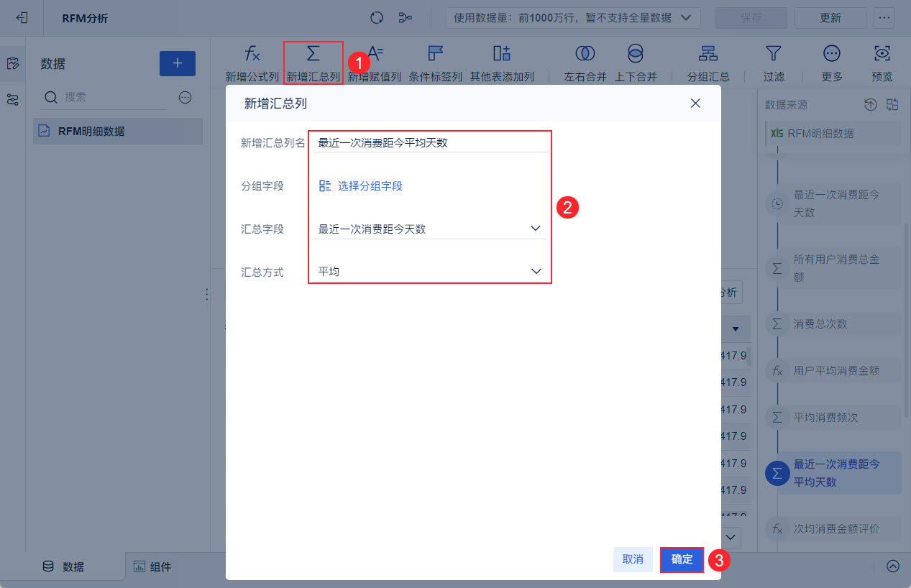
Task: Click the 更新 button
Action: click(830, 18)
